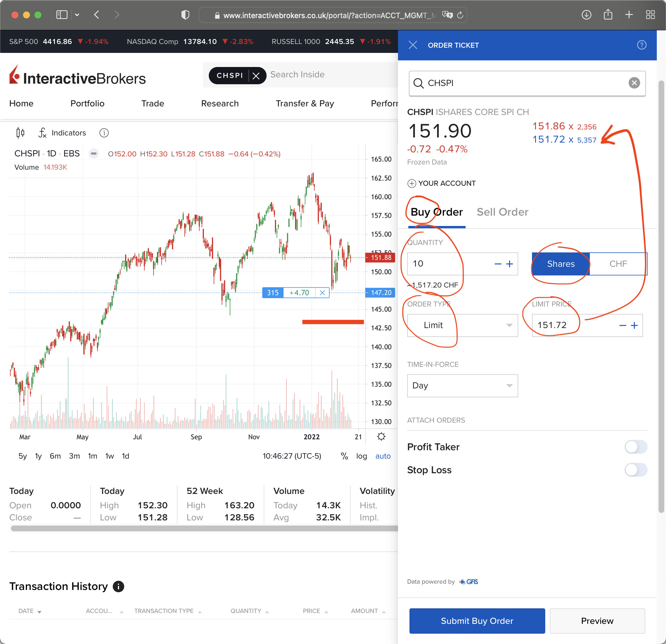Switch quantity unit to CHF

(x=618, y=264)
